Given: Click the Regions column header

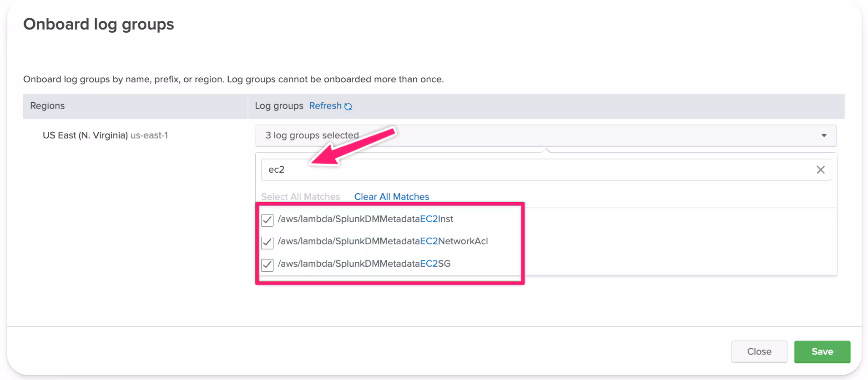Looking at the screenshot, I should [47, 106].
